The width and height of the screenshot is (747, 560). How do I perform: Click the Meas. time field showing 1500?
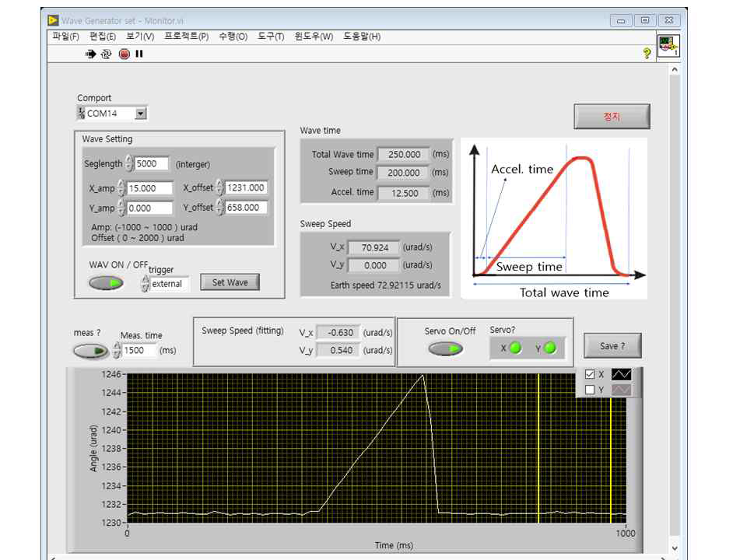coord(139,351)
